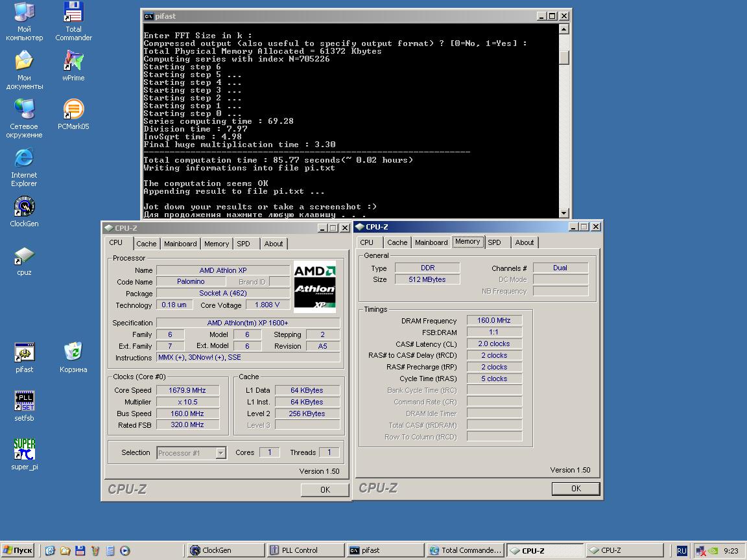This screenshot has width=747, height=560.
Task: Click the Channels # Dual value
Action: [x=560, y=268]
